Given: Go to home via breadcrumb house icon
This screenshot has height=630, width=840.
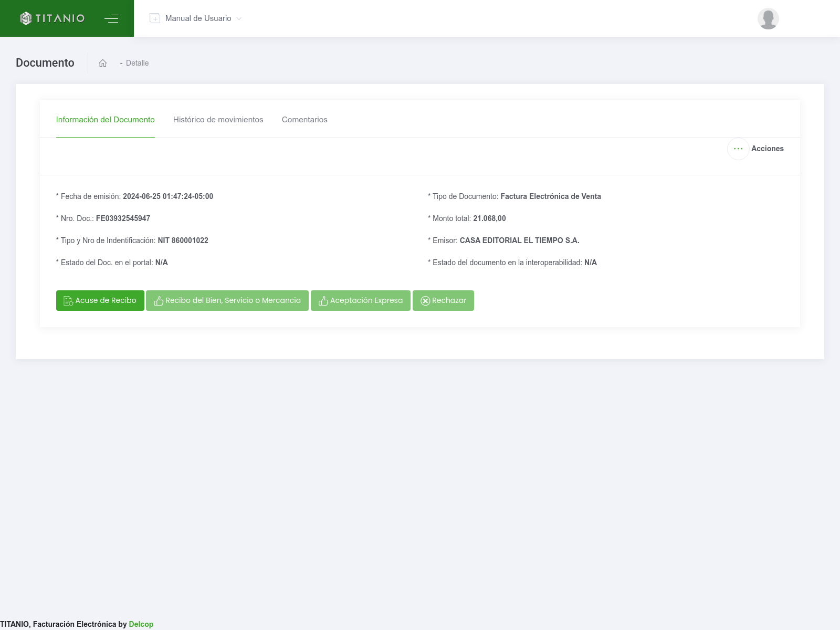Looking at the screenshot, I should point(103,63).
